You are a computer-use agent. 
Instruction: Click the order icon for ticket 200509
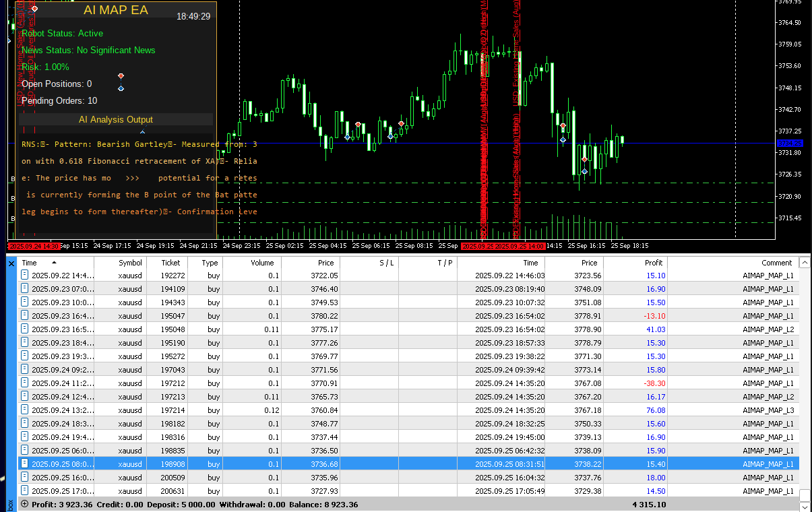coord(25,477)
